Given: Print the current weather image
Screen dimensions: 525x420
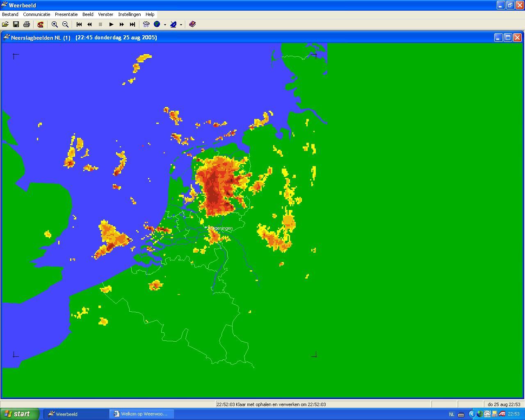Looking at the screenshot, I should 27,24.
